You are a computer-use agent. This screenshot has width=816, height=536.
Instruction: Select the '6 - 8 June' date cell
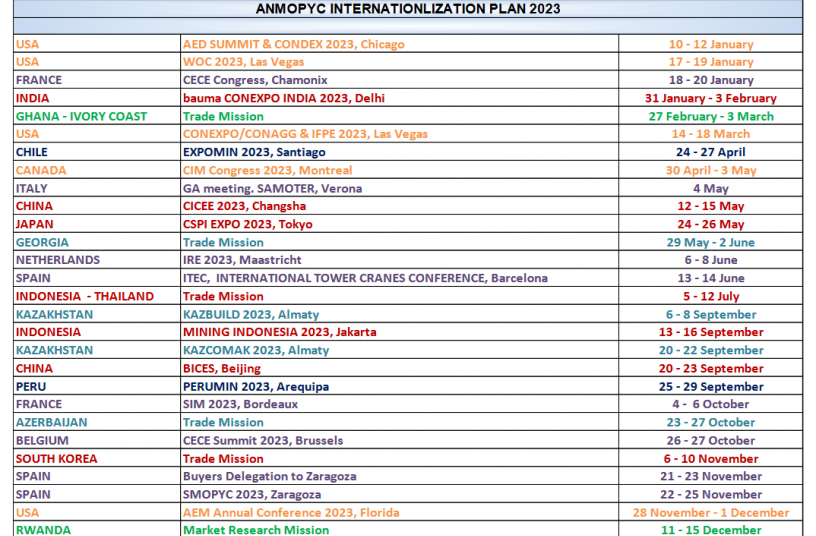click(x=711, y=260)
